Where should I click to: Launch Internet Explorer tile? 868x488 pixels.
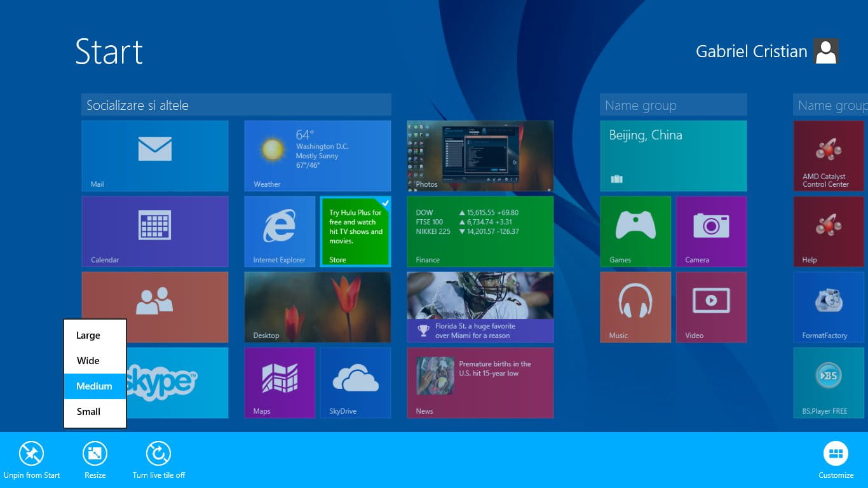click(280, 231)
